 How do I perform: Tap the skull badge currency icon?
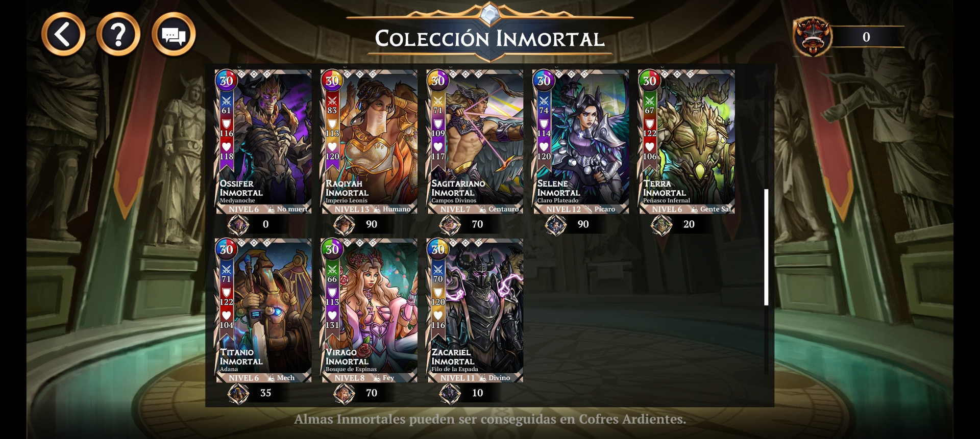click(x=812, y=36)
